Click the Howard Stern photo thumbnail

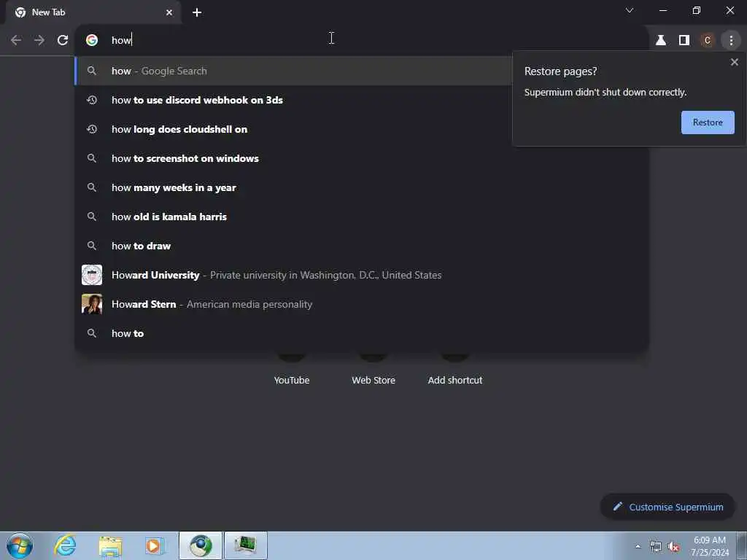(x=92, y=304)
